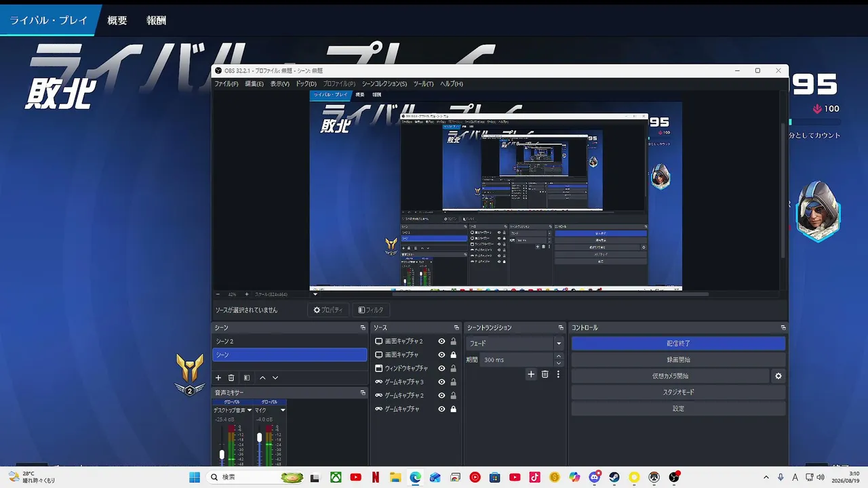Toggle lock on ゲームキャプチャ3 source

[453, 382]
